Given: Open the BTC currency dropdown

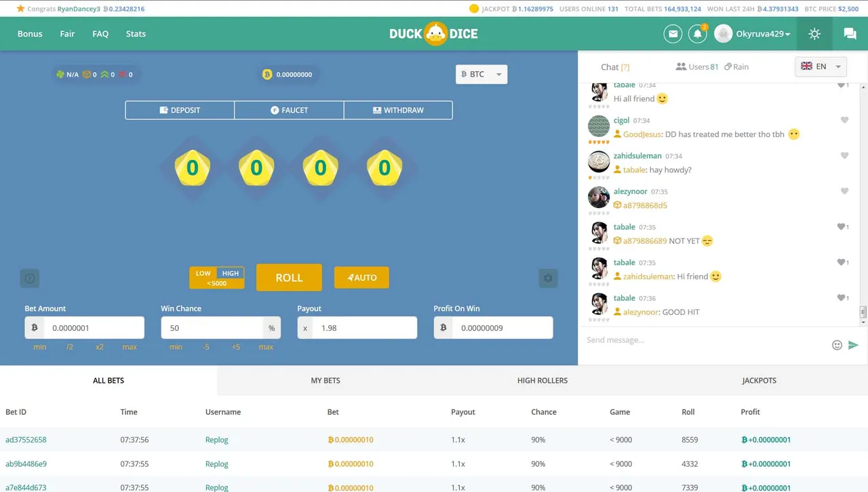Looking at the screenshot, I should tap(481, 75).
